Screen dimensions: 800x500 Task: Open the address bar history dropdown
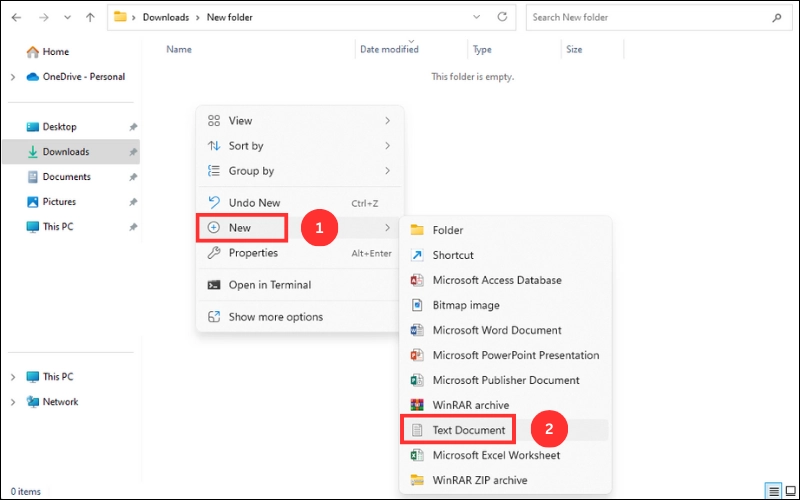point(474,17)
